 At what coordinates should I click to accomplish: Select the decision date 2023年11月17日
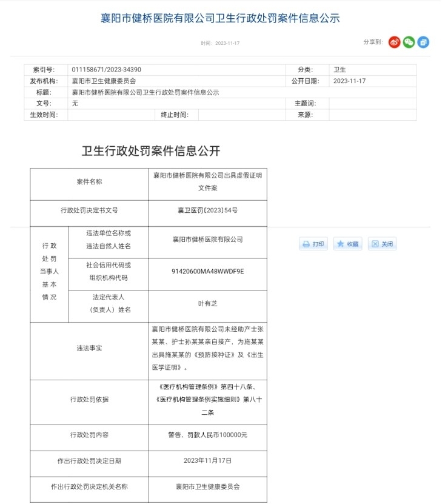click(x=207, y=460)
